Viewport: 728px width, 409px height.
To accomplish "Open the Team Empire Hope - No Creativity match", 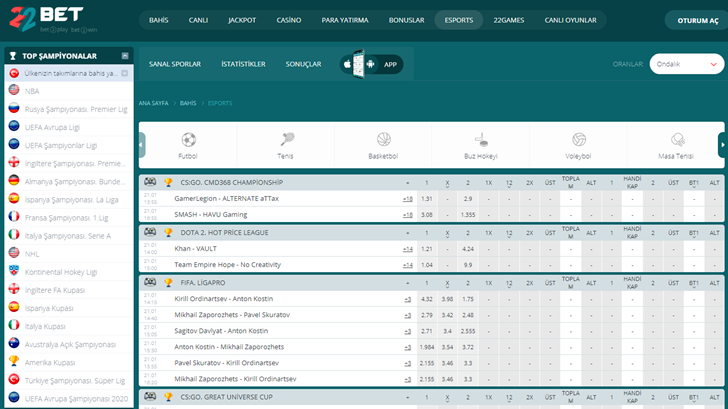I will tap(228, 265).
